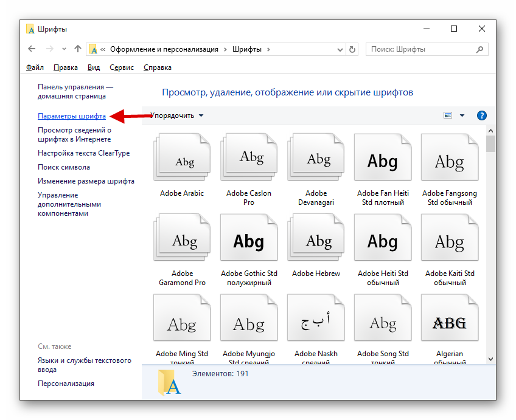The width and height of the screenshot is (516, 420).
Task: Open the Файл menu
Action: click(x=35, y=67)
